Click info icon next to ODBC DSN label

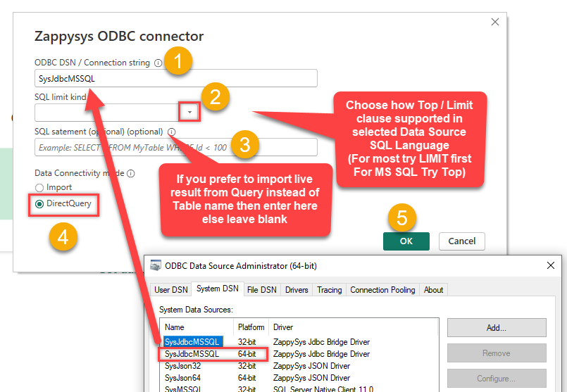[x=158, y=63]
